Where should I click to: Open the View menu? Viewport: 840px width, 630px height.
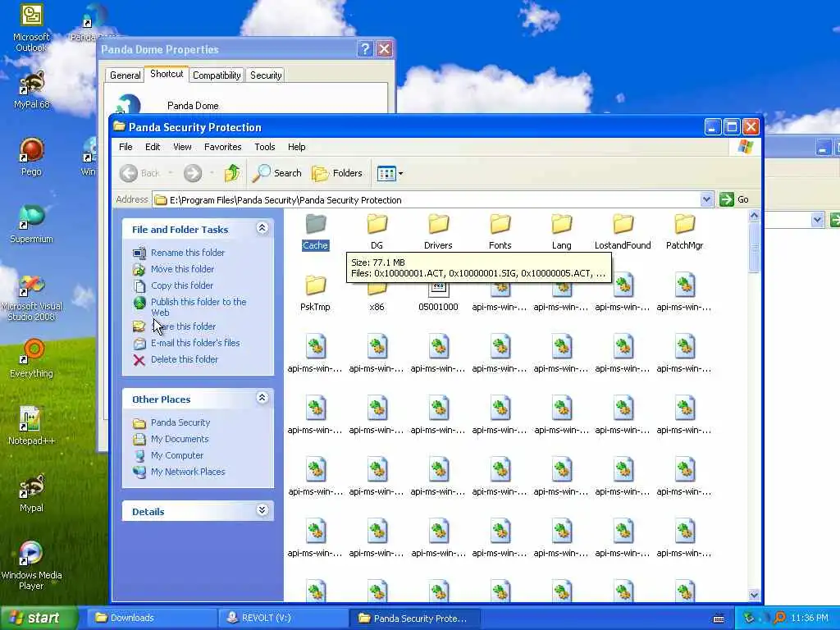pos(182,147)
